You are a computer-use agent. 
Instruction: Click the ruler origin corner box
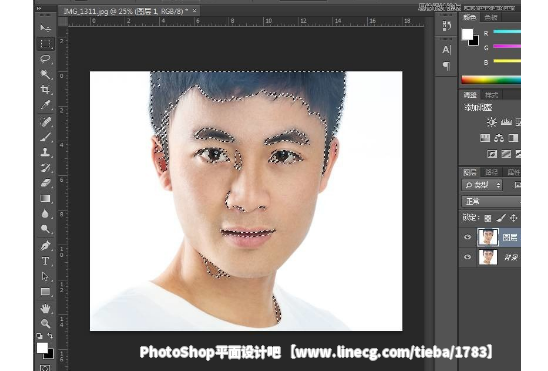pyautogui.click(x=63, y=22)
